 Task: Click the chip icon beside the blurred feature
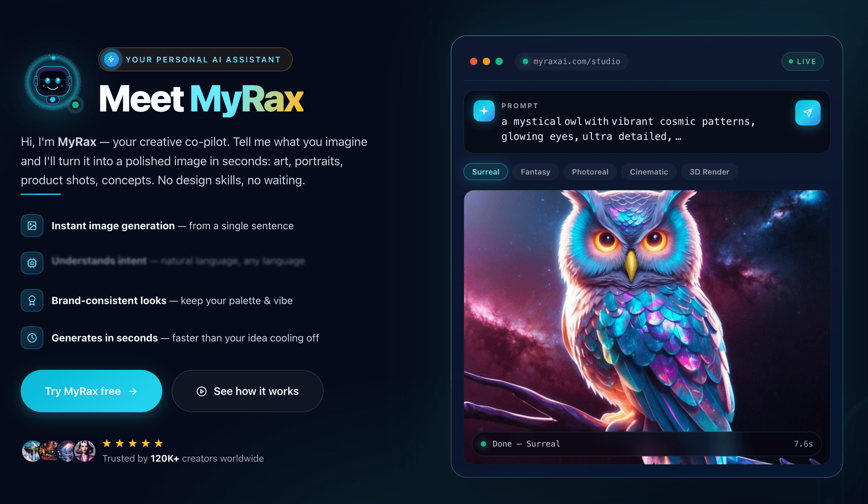32,263
